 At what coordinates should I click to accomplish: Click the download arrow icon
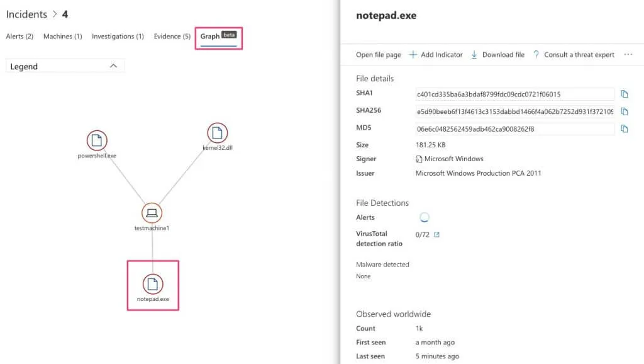point(474,54)
